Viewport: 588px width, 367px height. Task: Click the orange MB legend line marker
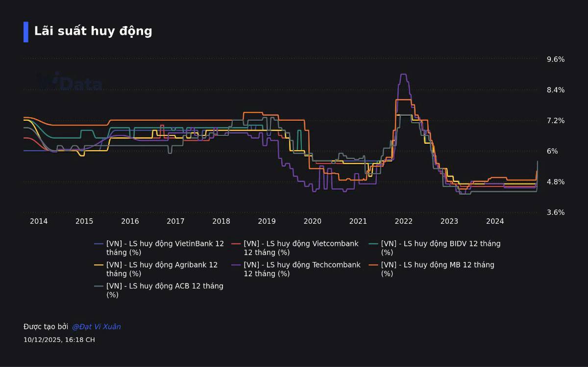374,265
